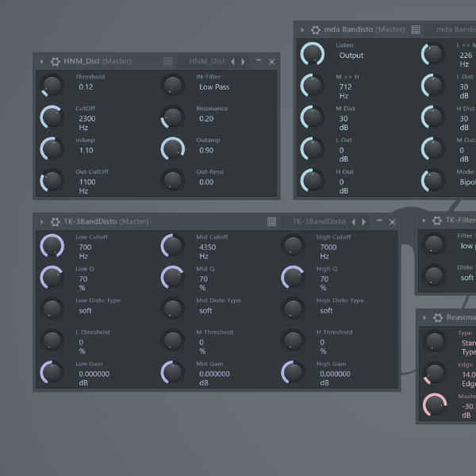This screenshot has height=476, width=476.
Task: Click the HNM_Dist Resonance knob
Action: (x=173, y=117)
